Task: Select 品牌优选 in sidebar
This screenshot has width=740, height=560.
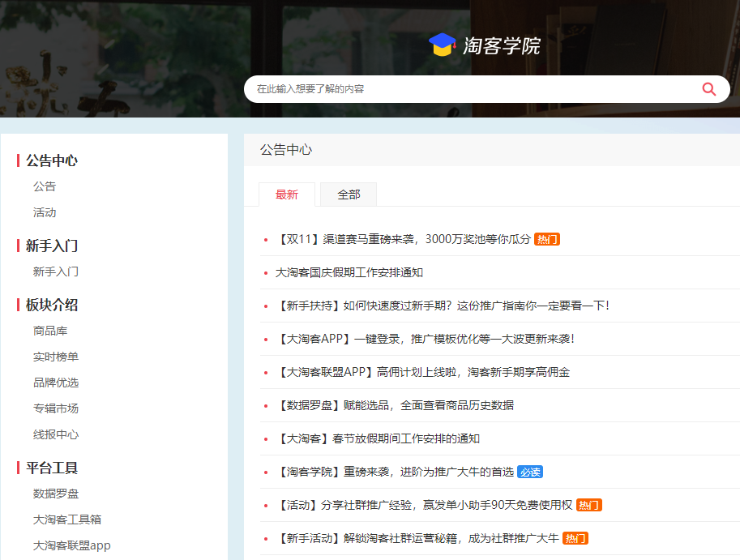Action: point(56,383)
